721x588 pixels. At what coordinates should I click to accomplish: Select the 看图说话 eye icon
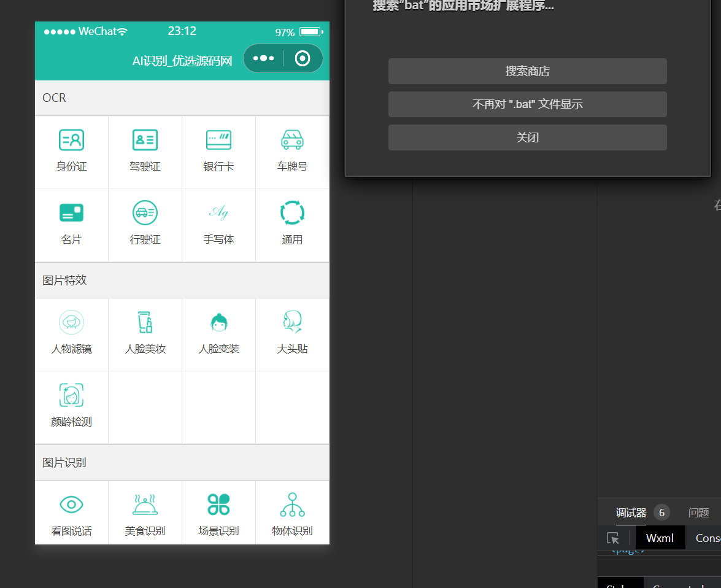coord(71,505)
